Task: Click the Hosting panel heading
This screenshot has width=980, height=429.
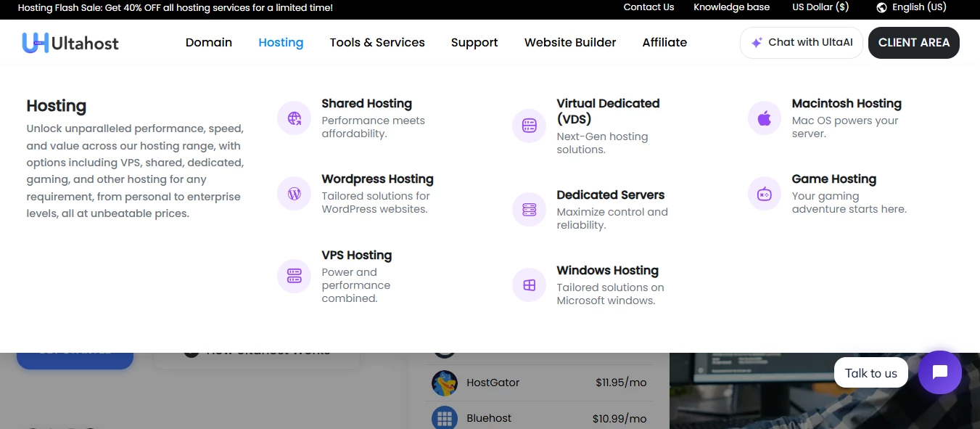Action: click(x=57, y=106)
